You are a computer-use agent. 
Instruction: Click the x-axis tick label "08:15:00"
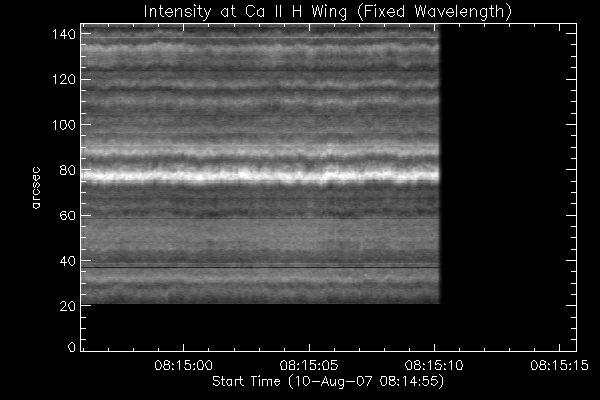pyautogui.click(x=183, y=365)
